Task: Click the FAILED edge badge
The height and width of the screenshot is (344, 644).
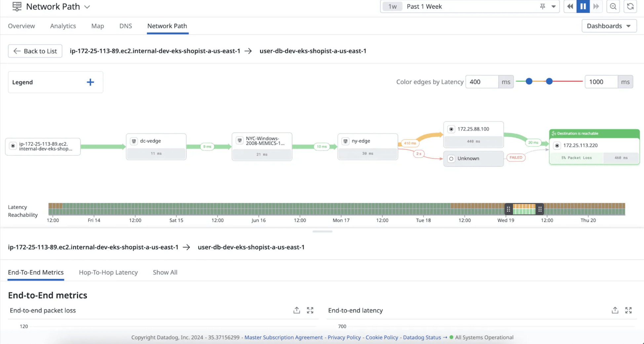Action: 516,157
